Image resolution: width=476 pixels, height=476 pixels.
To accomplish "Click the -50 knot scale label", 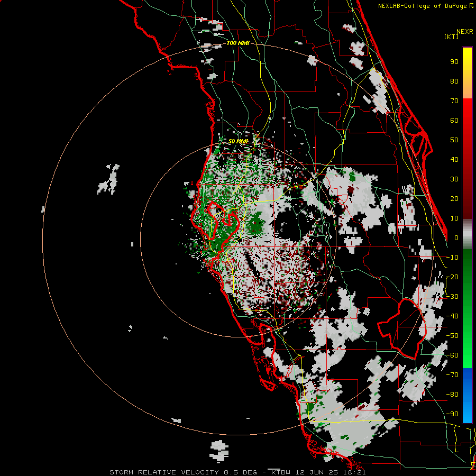I will (x=452, y=336).
